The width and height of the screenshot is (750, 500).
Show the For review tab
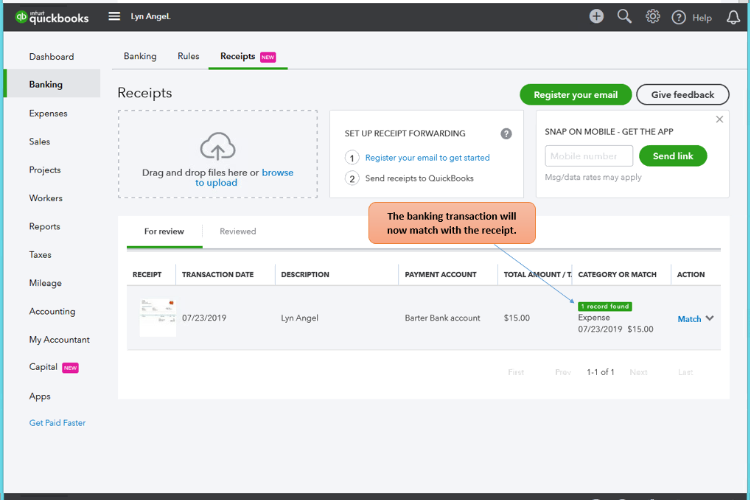[x=164, y=231]
